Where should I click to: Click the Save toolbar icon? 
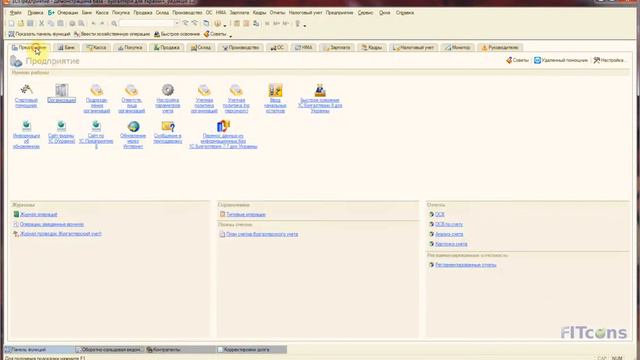pos(30,24)
